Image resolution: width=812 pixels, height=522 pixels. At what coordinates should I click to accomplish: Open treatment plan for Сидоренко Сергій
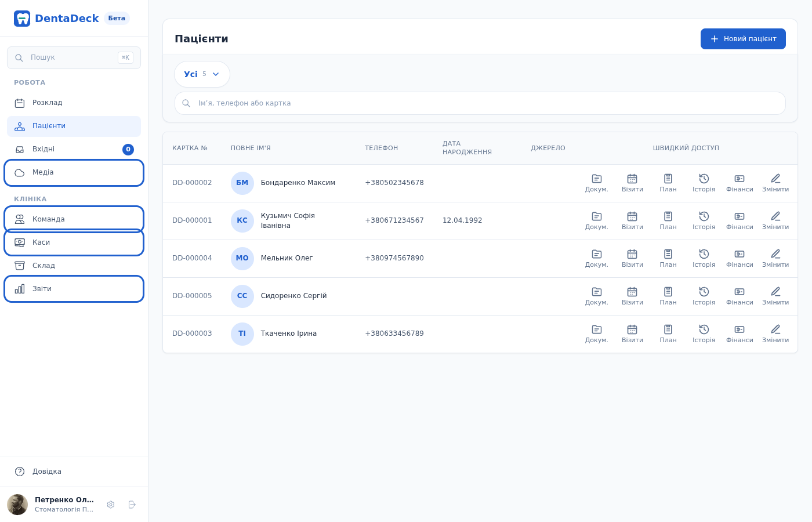click(668, 296)
